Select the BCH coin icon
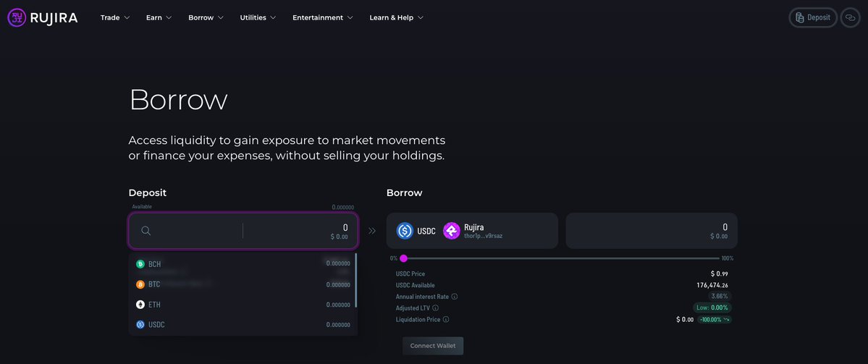Viewport: 868px width, 364px height. 140,264
